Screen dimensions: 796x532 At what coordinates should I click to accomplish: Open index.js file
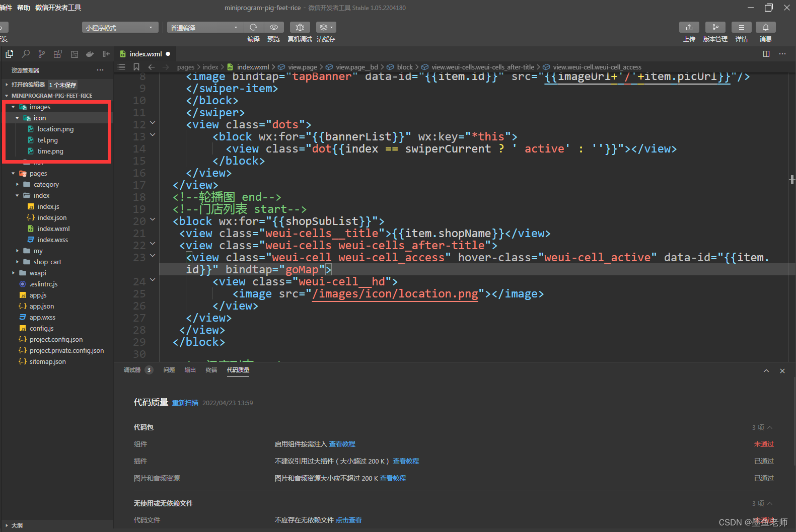click(x=48, y=206)
